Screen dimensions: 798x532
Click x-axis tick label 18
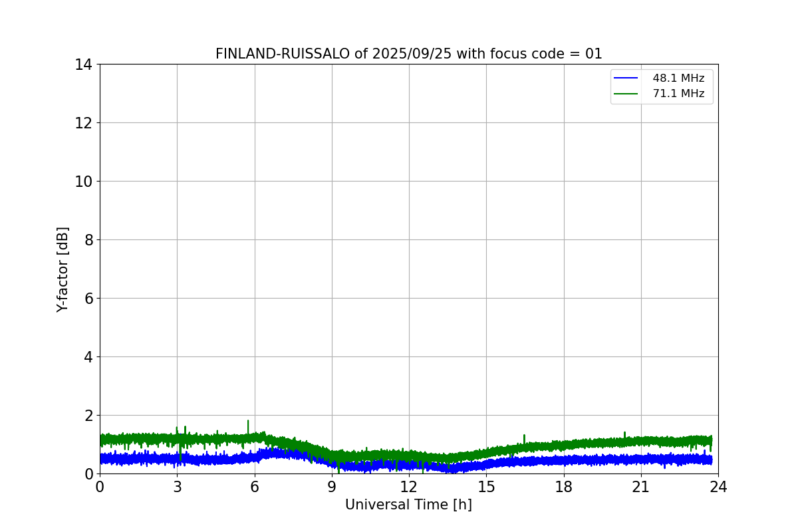pyautogui.click(x=564, y=487)
